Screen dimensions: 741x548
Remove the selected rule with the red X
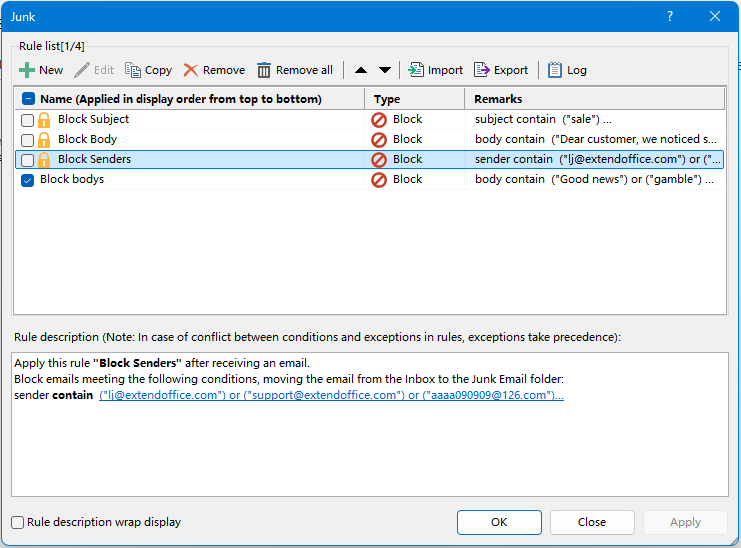190,70
